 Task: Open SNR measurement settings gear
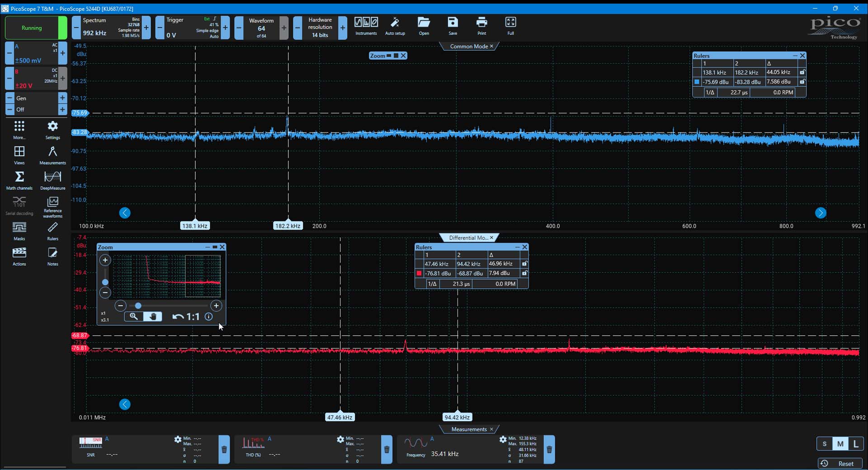(x=178, y=439)
